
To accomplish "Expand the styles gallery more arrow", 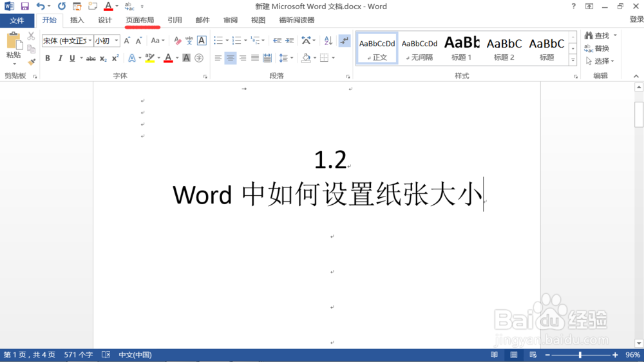I will (x=573, y=60).
